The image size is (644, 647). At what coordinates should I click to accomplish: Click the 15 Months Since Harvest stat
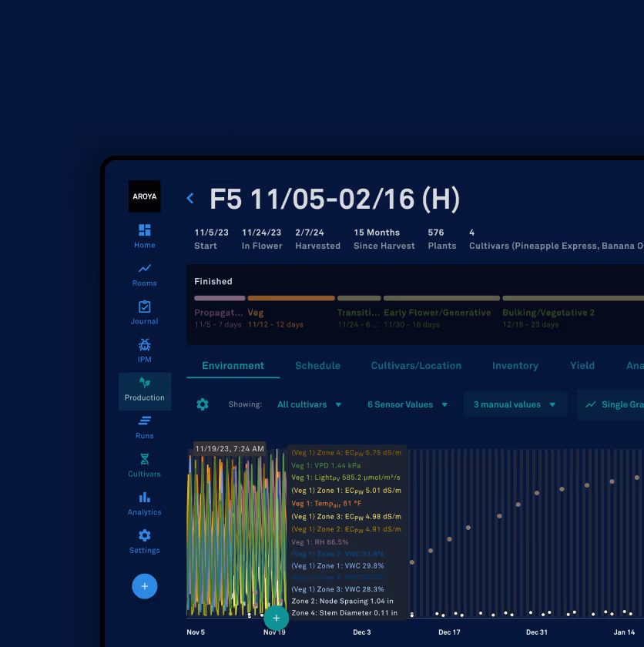[384, 239]
